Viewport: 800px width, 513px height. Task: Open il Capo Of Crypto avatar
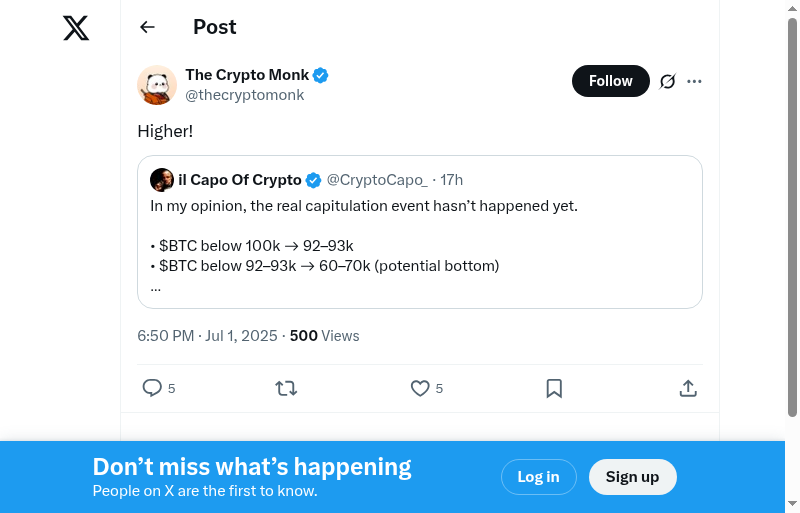162,180
